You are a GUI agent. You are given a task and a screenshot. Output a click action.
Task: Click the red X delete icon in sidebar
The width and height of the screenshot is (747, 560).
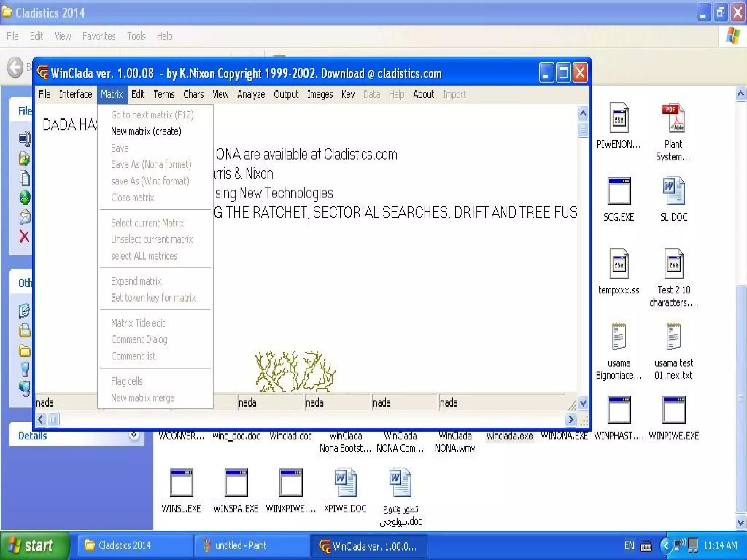24,237
